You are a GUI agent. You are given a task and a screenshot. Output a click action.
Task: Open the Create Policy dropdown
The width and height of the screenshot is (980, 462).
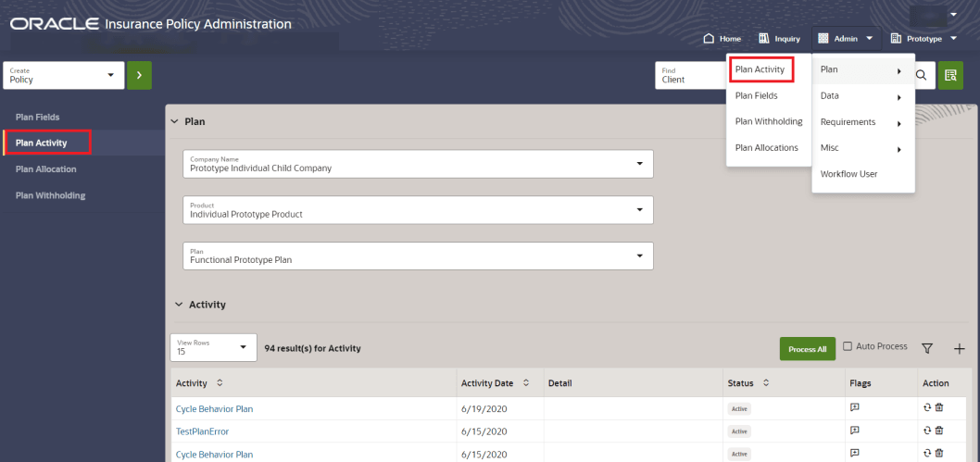coord(62,76)
